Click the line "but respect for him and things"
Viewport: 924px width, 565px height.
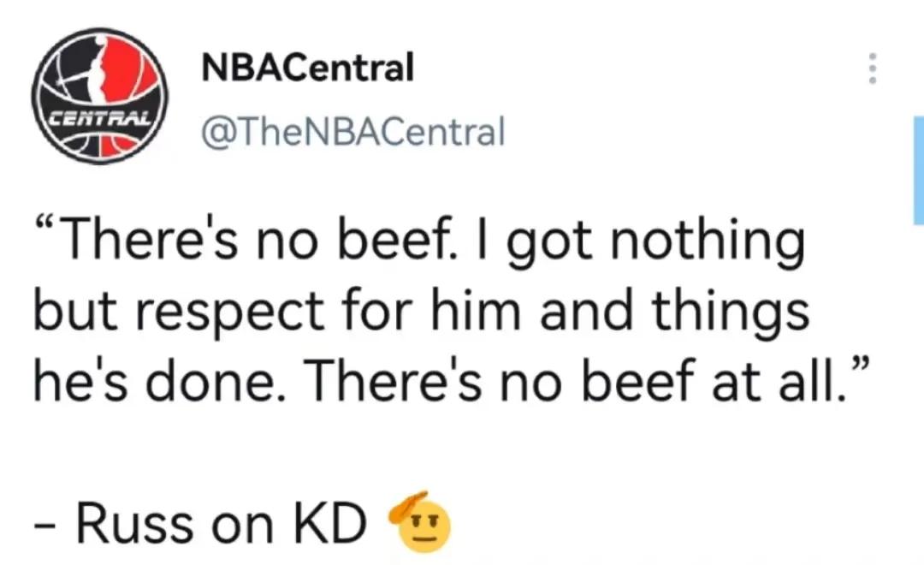coord(421,313)
